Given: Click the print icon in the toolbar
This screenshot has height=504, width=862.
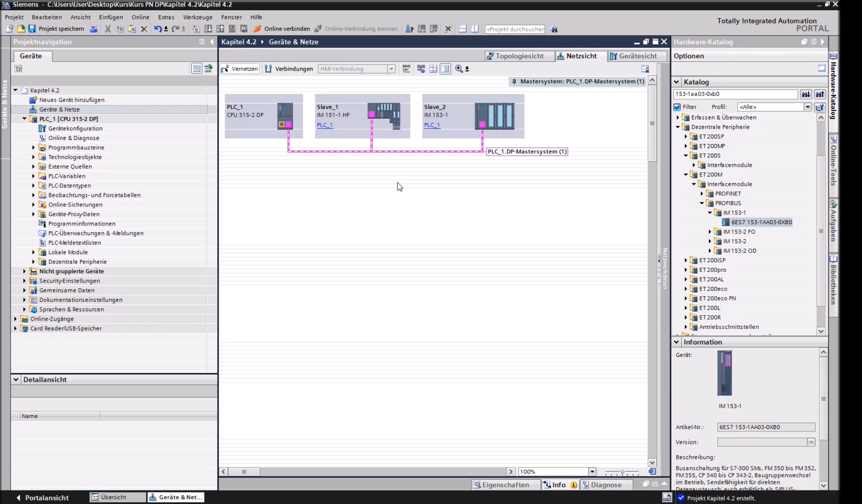Looking at the screenshot, I should (x=94, y=29).
